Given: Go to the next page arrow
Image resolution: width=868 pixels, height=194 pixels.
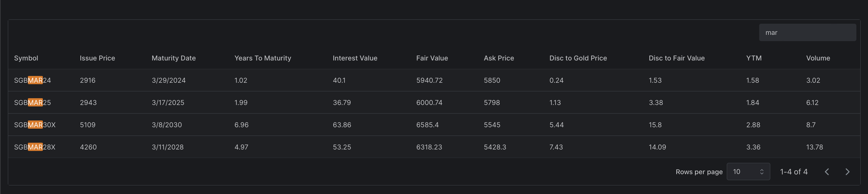Looking at the screenshot, I should 847,172.
